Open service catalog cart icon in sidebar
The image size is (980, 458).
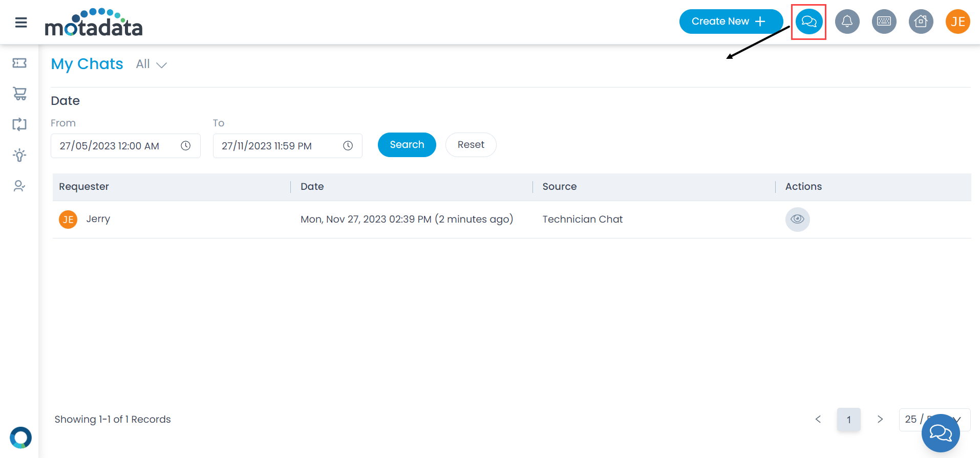coord(19,94)
